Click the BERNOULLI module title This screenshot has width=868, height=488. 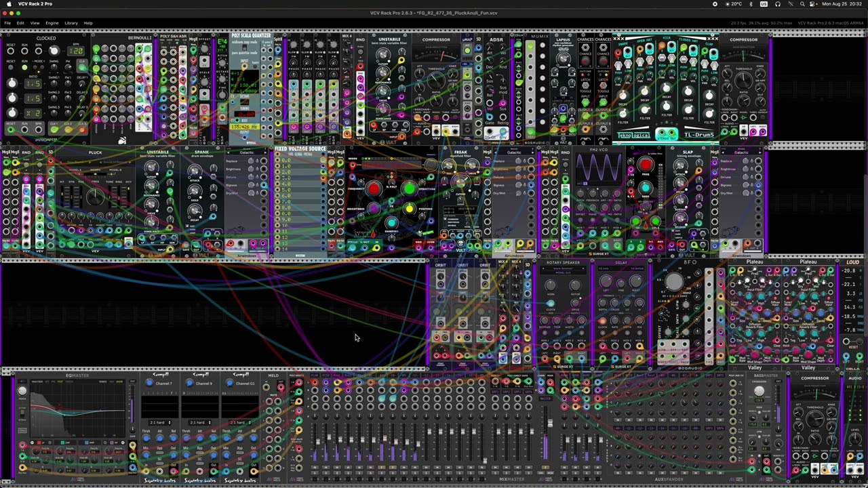pyautogui.click(x=140, y=39)
